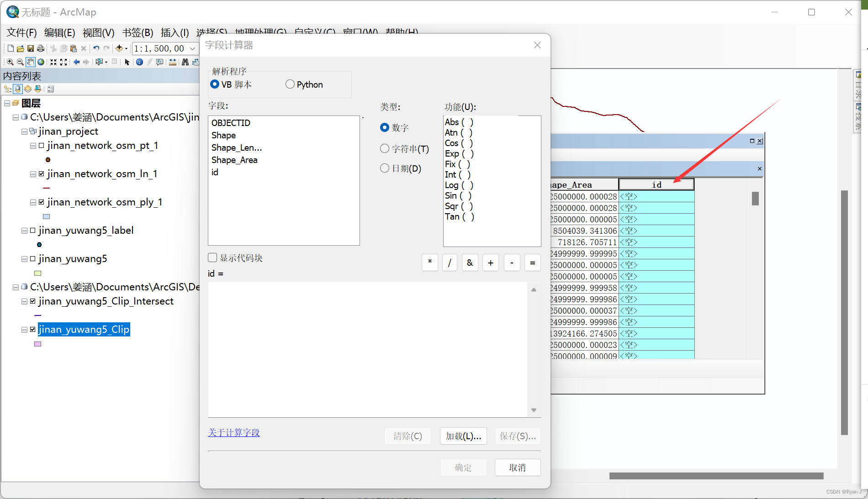Click the Full Extent globe icon
This screenshot has height=499, width=868.
(41, 62)
